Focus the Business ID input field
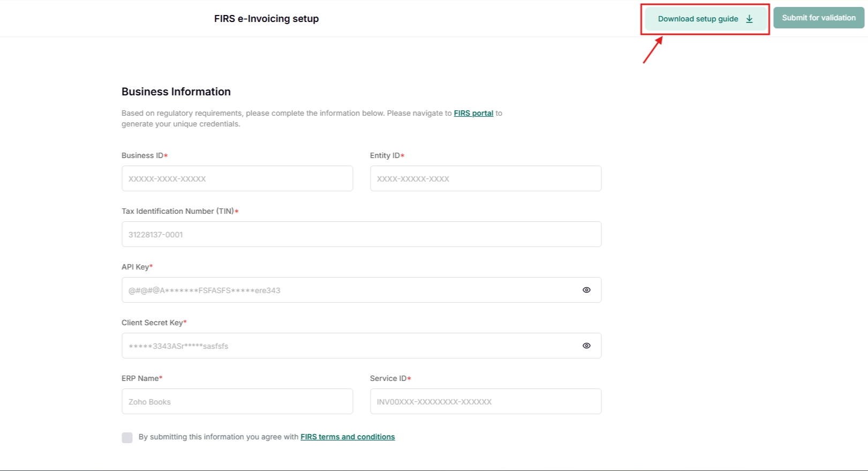Image resolution: width=868 pixels, height=471 pixels. (x=237, y=178)
